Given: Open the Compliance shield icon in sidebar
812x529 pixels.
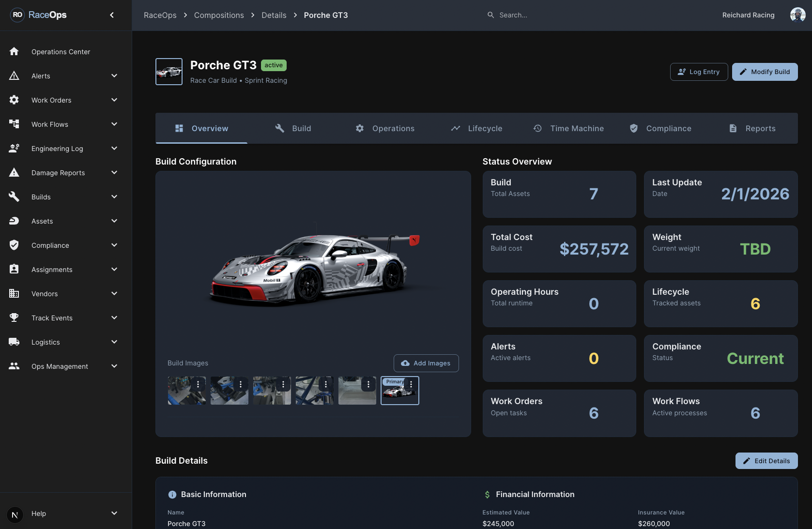Looking at the screenshot, I should click(14, 245).
